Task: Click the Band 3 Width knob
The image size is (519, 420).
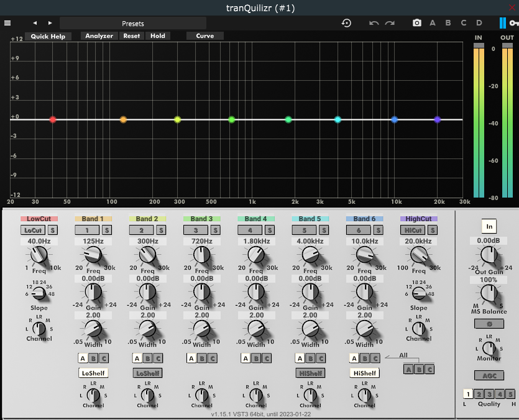Action: point(201,329)
